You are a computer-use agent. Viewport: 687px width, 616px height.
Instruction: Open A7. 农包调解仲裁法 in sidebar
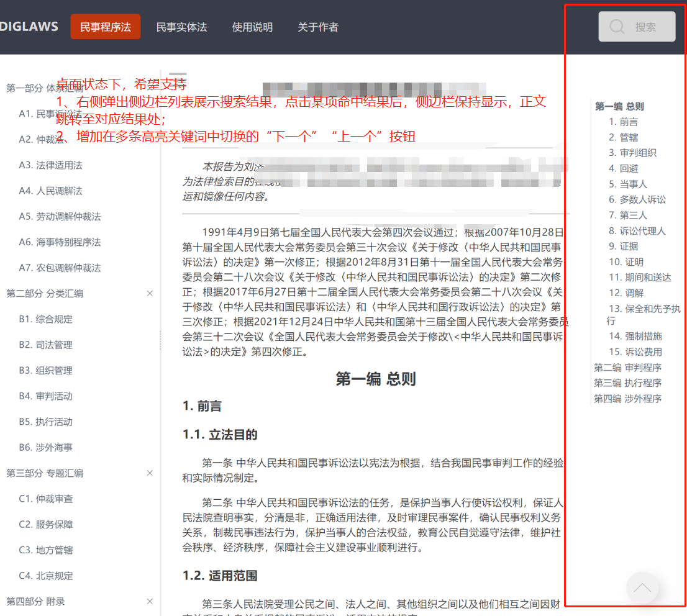(x=60, y=268)
